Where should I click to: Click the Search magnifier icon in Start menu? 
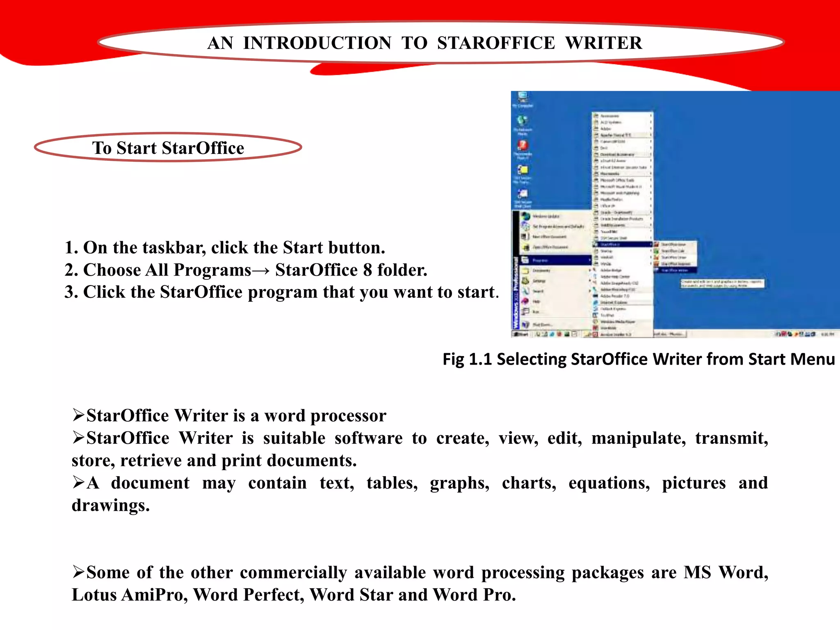[525, 291]
